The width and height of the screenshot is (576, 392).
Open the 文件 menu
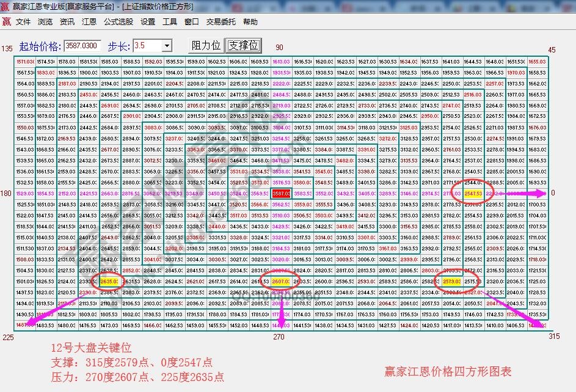coord(22,21)
